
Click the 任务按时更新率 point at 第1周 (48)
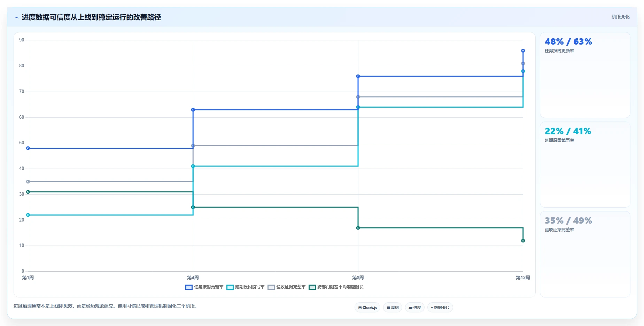click(x=28, y=148)
